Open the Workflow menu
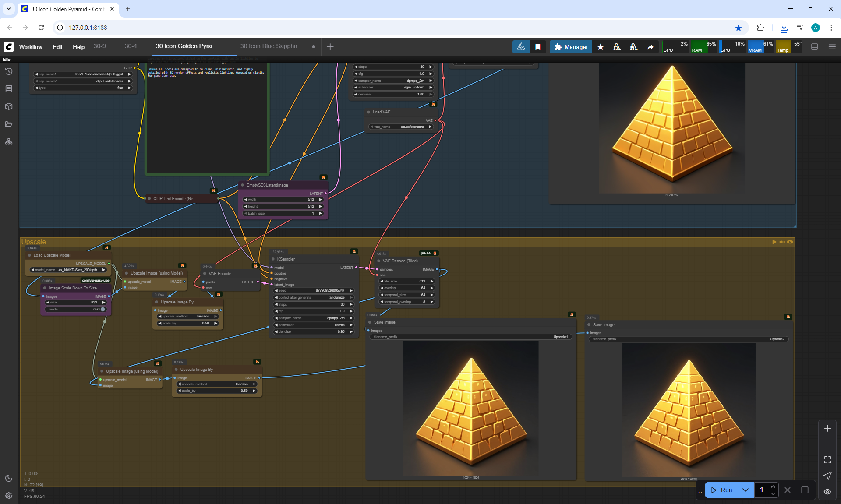The image size is (841, 504). click(x=31, y=47)
